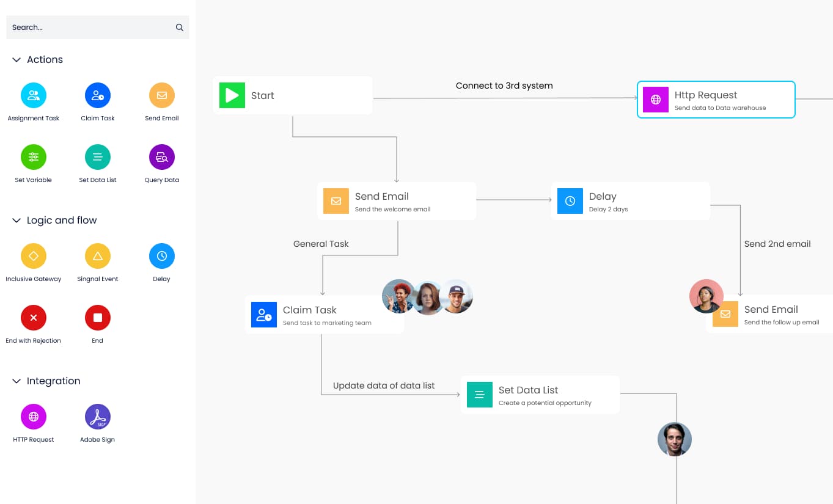
Task: Collapse the Logic and flow section
Action: point(17,221)
